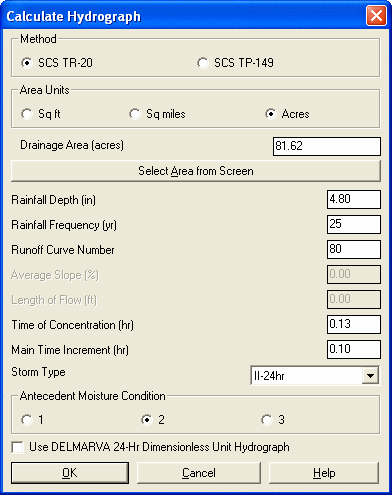This screenshot has height=495, width=392.
Task: Close the Calculate Hydrograph window
Action: (376, 16)
